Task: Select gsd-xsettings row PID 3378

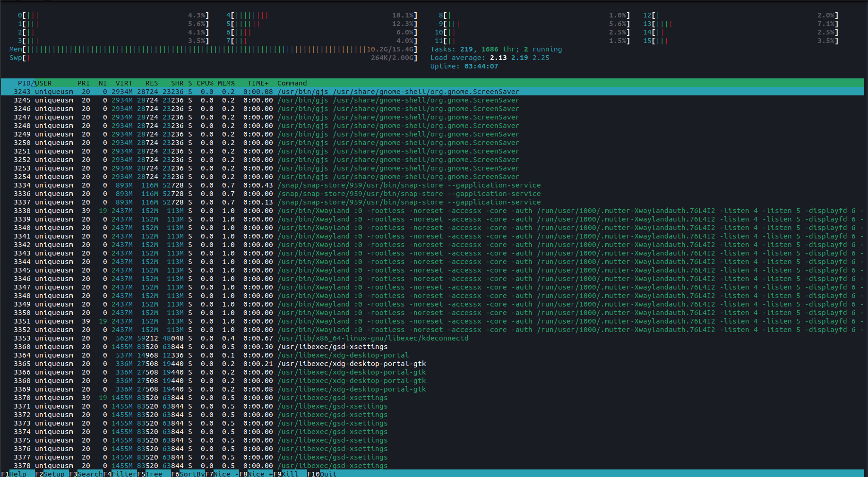Action: 432,466
